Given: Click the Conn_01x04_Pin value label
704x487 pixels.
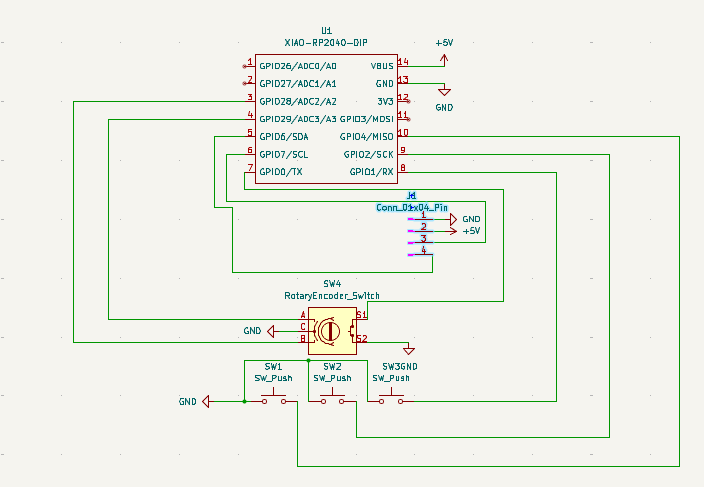Looking at the screenshot, I should pyautogui.click(x=412, y=207).
